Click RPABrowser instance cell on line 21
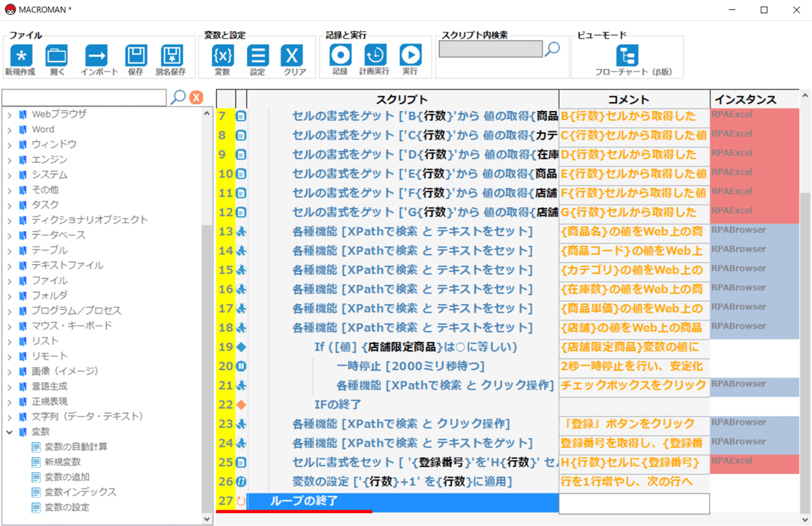This screenshot has width=812, height=526. (x=754, y=386)
